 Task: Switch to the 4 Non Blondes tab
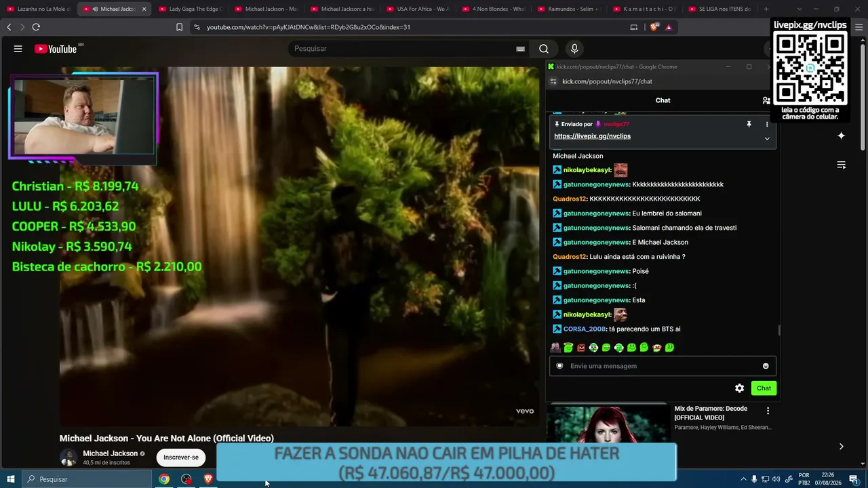tap(494, 9)
